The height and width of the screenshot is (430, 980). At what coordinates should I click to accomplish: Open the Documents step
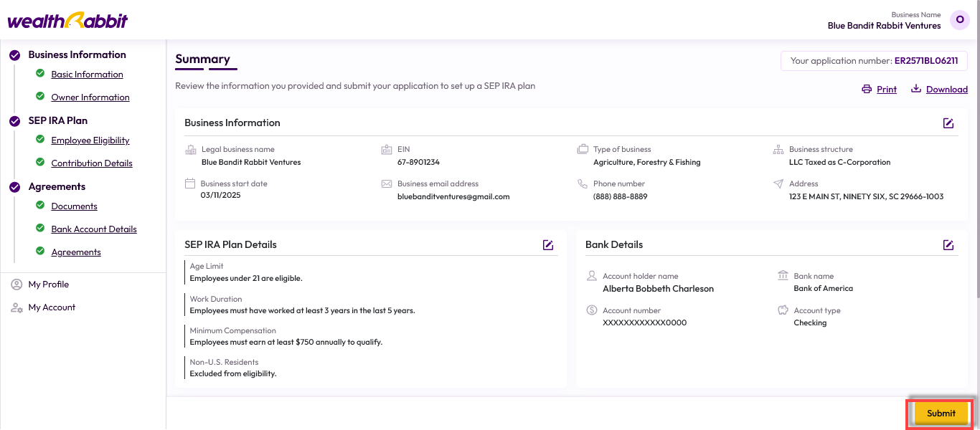point(74,206)
